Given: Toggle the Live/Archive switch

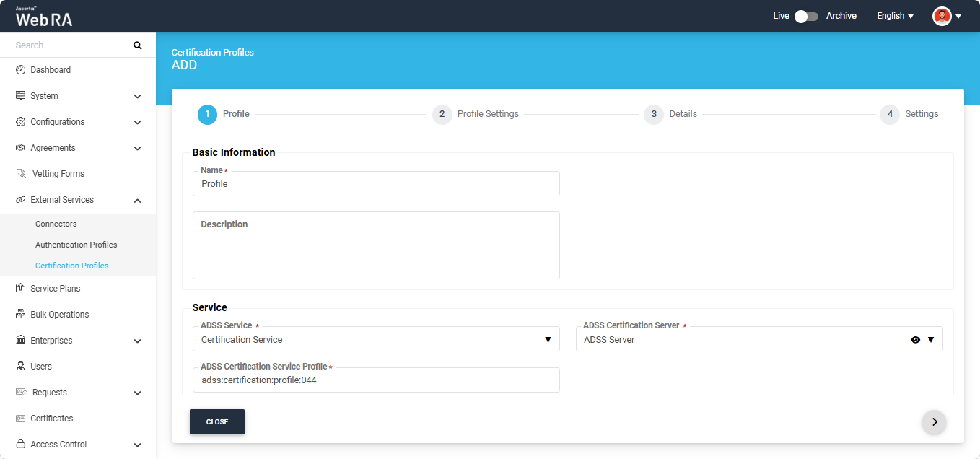Looking at the screenshot, I should click(807, 16).
